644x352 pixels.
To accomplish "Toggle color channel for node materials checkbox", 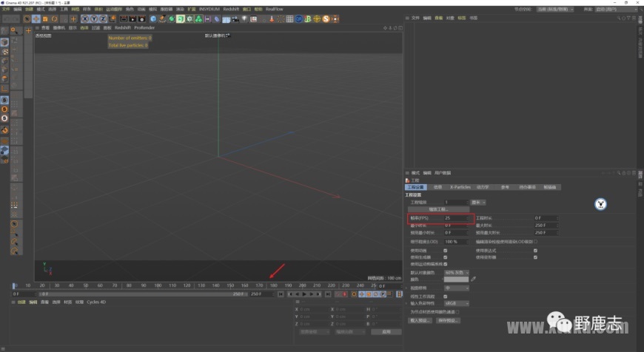I will [457, 312].
